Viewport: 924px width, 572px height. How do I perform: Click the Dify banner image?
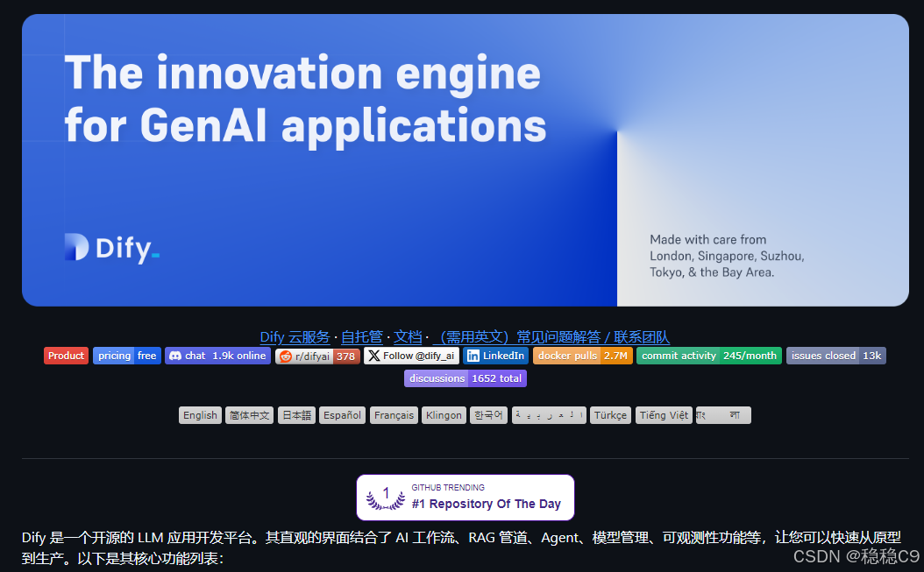pyautogui.click(x=465, y=160)
